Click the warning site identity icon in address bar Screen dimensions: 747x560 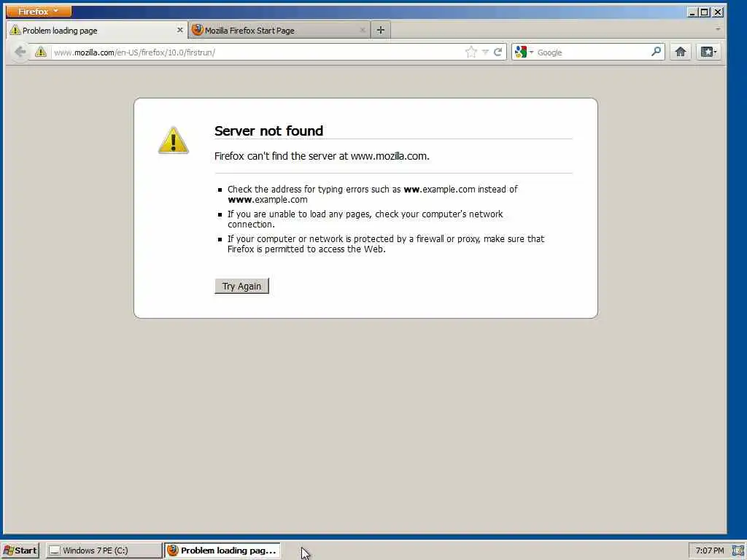click(41, 52)
